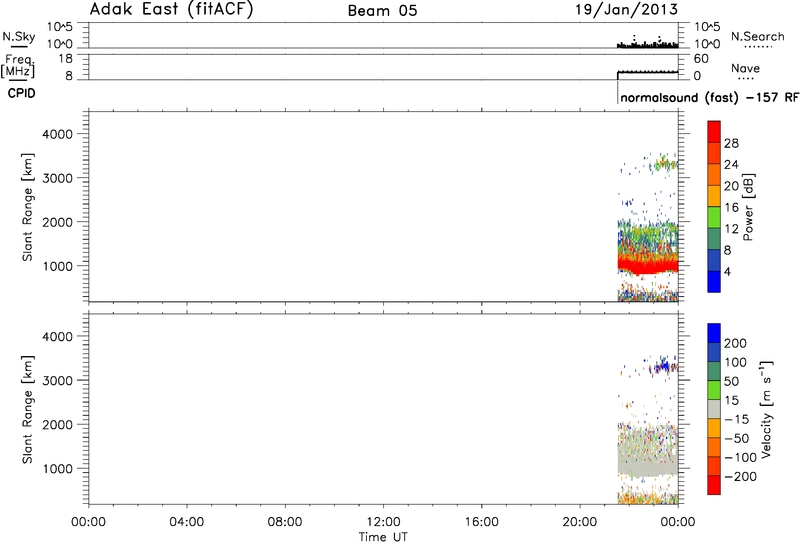800x543 pixels.
Task: Click the '12:00' time tick label
Action: point(383,522)
